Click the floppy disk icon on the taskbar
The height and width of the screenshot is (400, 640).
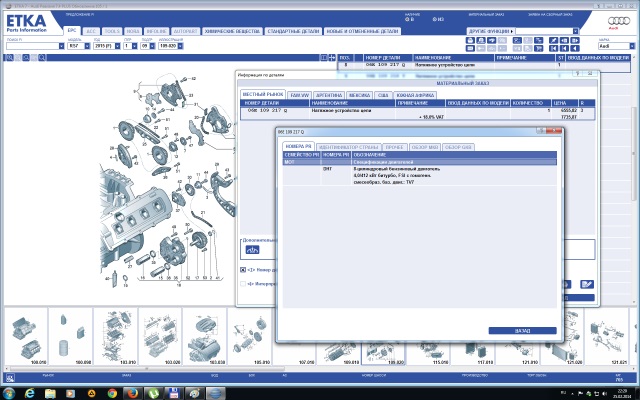click(174, 393)
